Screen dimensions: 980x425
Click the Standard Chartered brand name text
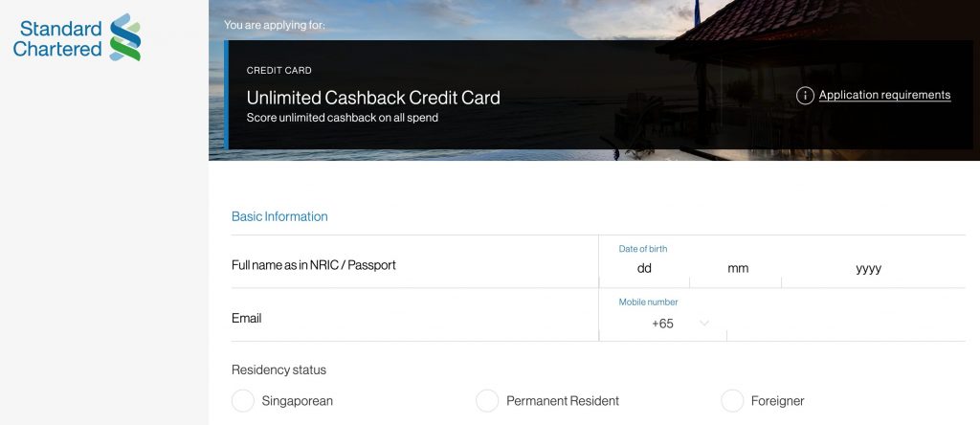pos(57,38)
